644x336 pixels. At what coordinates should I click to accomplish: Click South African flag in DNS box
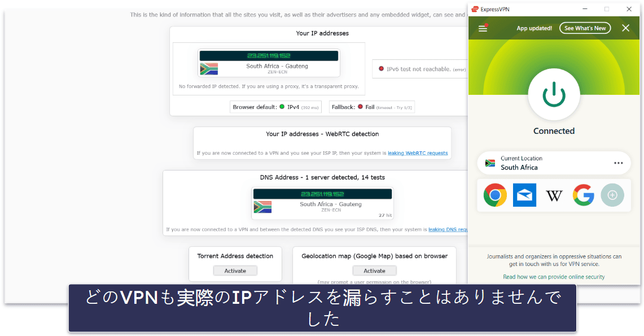point(262,207)
